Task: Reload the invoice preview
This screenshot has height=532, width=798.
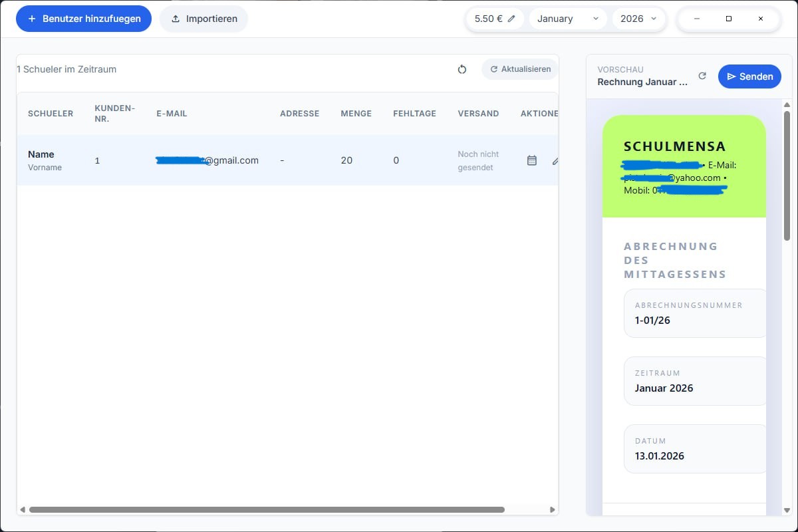Action: tap(702, 76)
